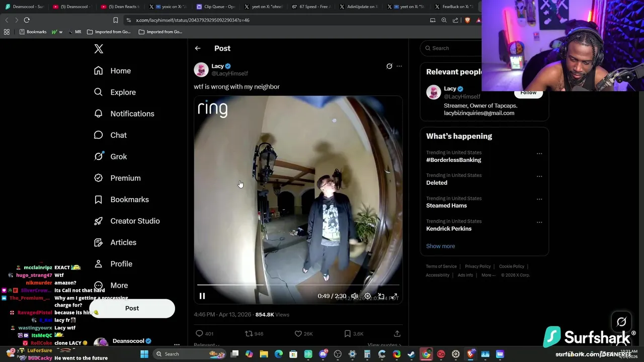644x362 pixels.
Task: Open Chat in the sidebar
Action: (110, 135)
